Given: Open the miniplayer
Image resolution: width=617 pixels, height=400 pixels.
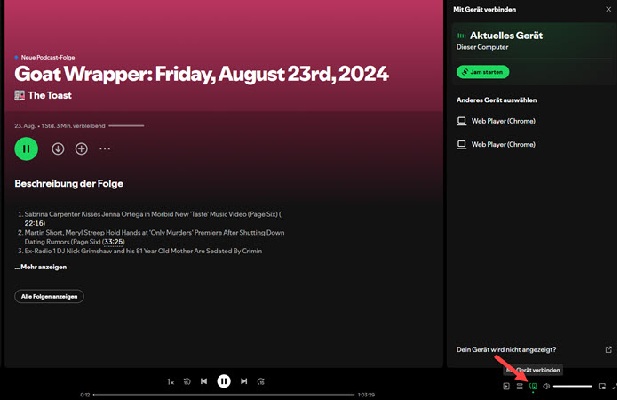Looking at the screenshot, I should pos(602,386).
